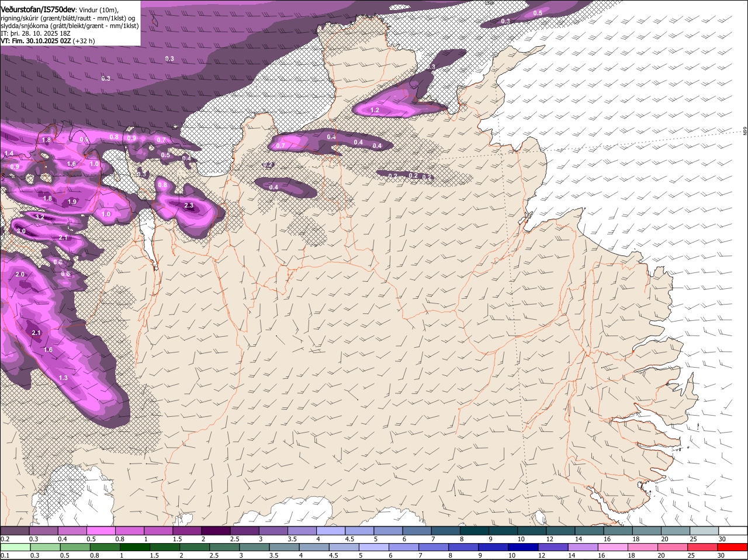Pick top-row legend swatch between 7 and 8
The height and width of the screenshot is (560, 748).
[445, 530]
